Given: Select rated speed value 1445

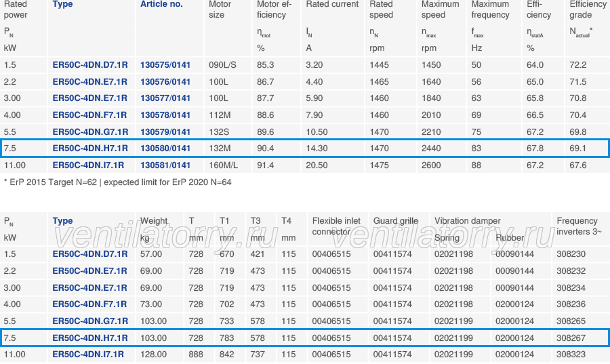Looking at the screenshot, I should (x=380, y=65).
